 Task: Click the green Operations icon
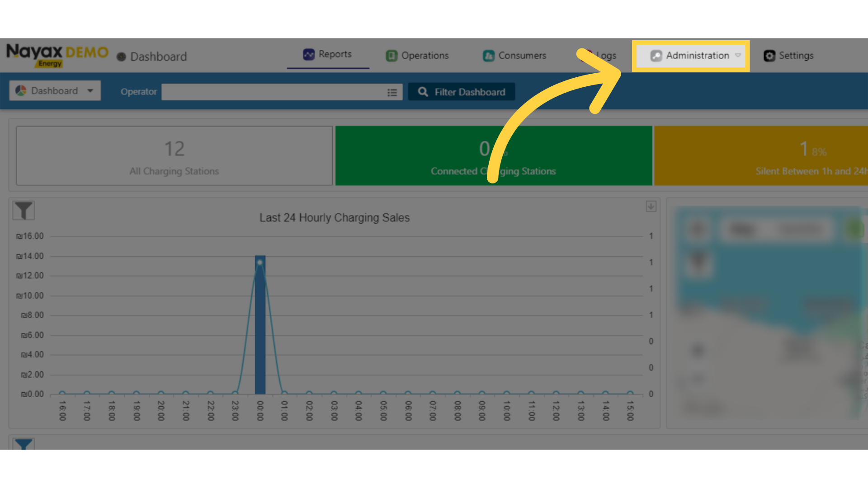(391, 56)
